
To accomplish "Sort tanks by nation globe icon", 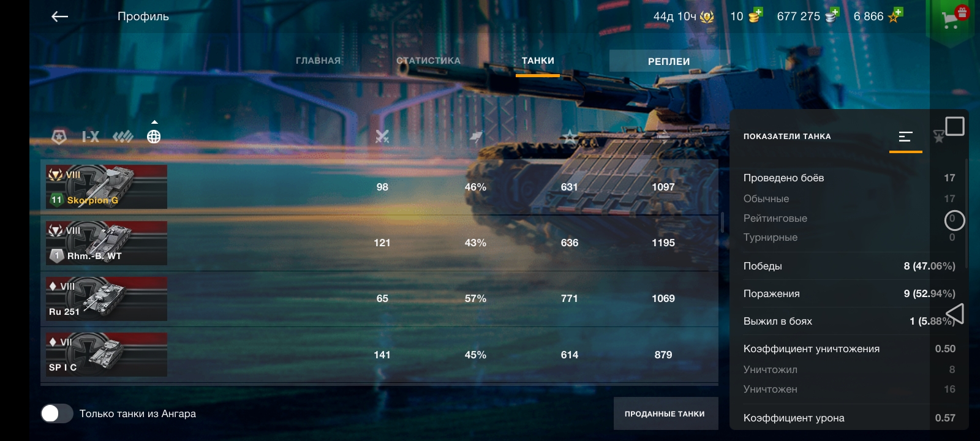I will [x=154, y=137].
